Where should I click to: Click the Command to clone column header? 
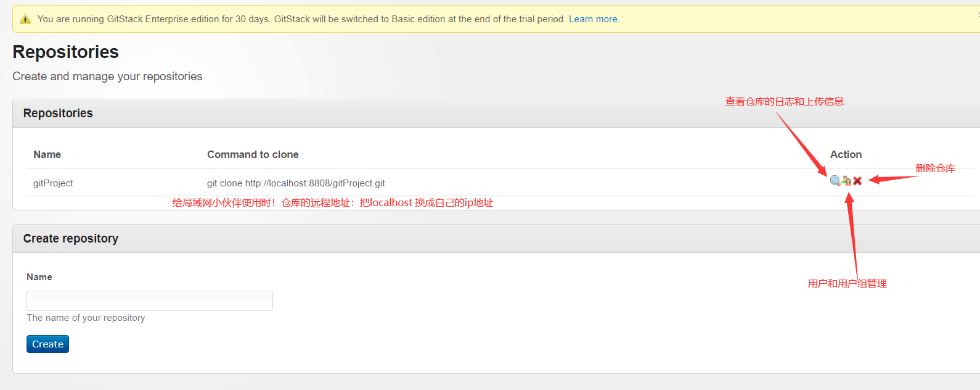[x=253, y=154]
